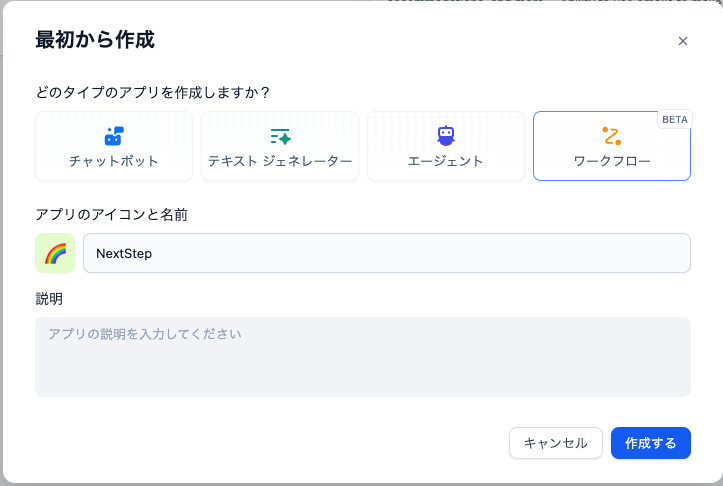723x486 pixels.
Task: Focus the app name field containing NextStep
Action: tap(386, 253)
